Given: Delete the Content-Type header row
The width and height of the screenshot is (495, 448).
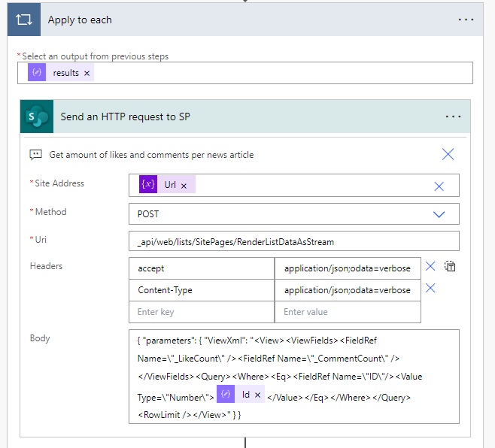Looking at the screenshot, I should (430, 288).
